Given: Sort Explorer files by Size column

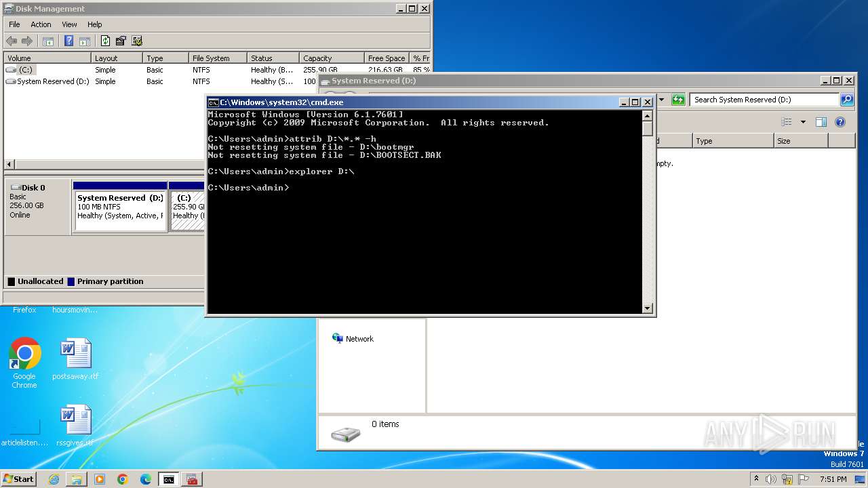Looking at the screenshot, I should tap(801, 141).
